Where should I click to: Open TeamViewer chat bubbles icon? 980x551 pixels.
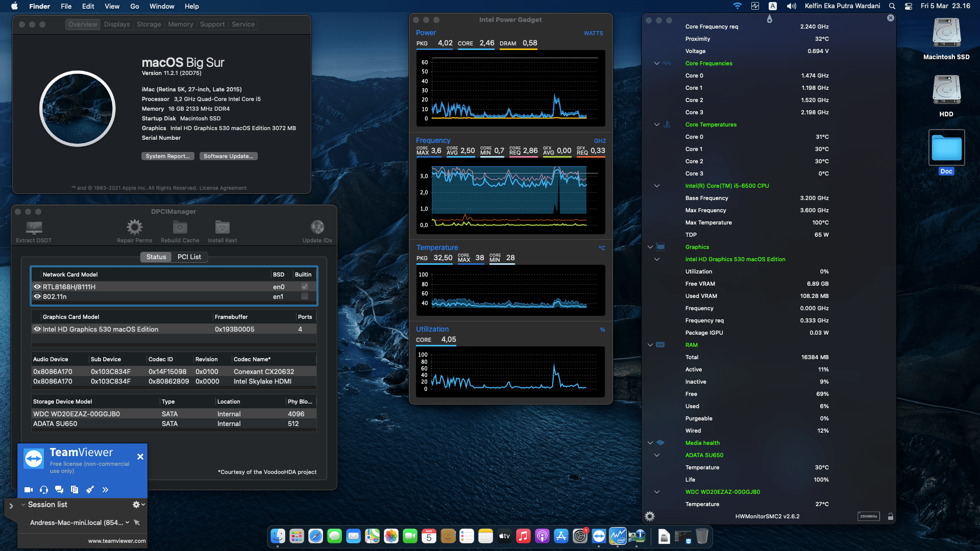[59, 490]
